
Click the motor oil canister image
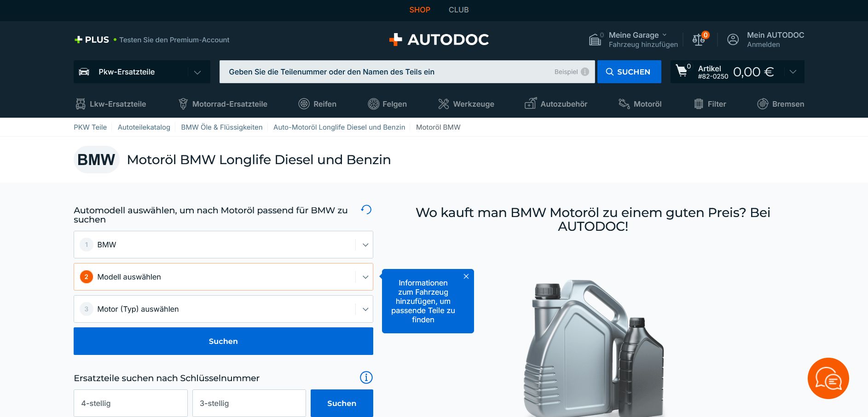pyautogui.click(x=594, y=348)
